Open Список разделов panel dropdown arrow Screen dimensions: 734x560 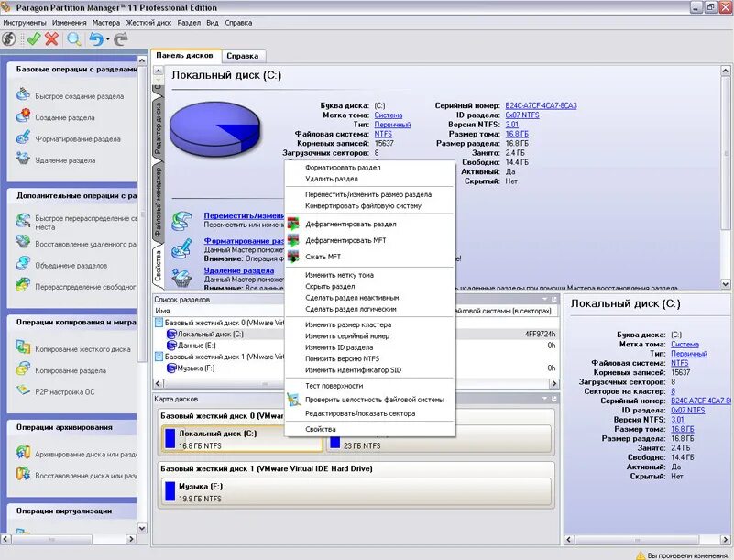[545, 299]
